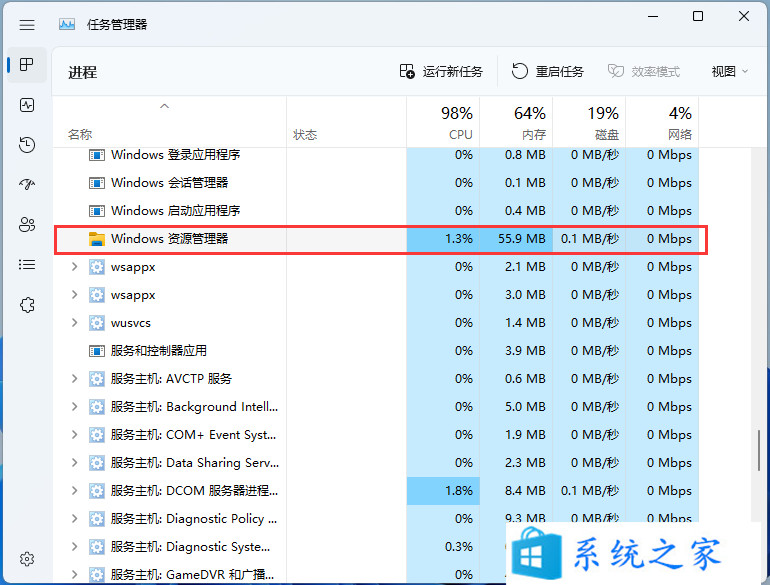This screenshot has height=585, width=770.
Task: Sort by the 磁盘 column header
Action: pos(589,122)
